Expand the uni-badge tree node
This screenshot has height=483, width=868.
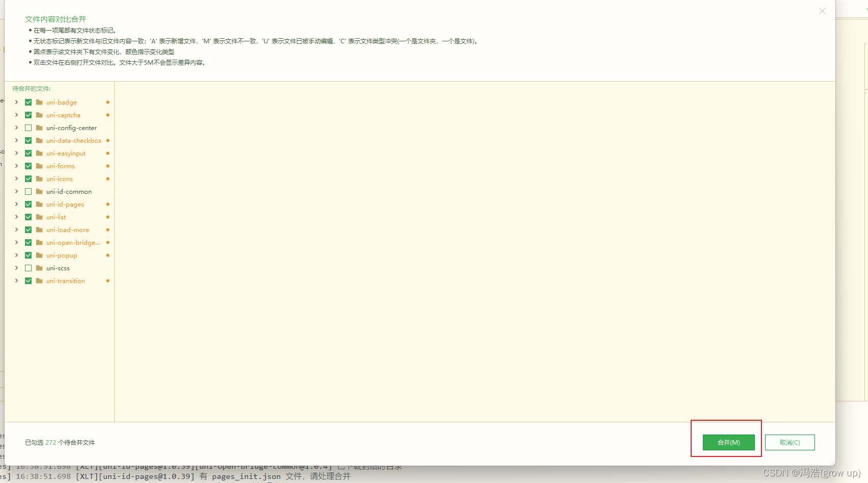click(16, 102)
